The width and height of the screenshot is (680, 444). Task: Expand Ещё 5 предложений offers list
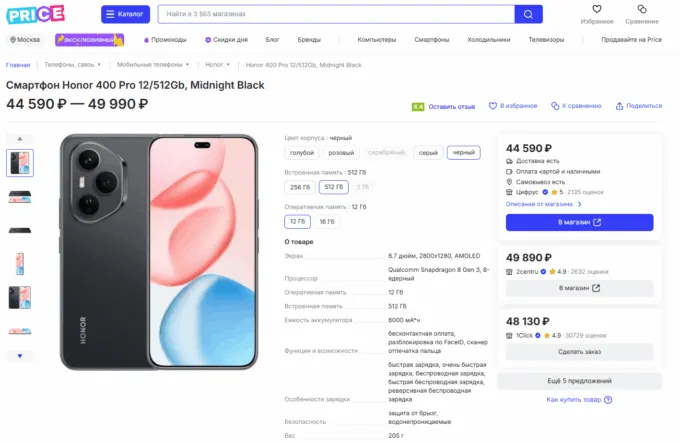pos(579,381)
